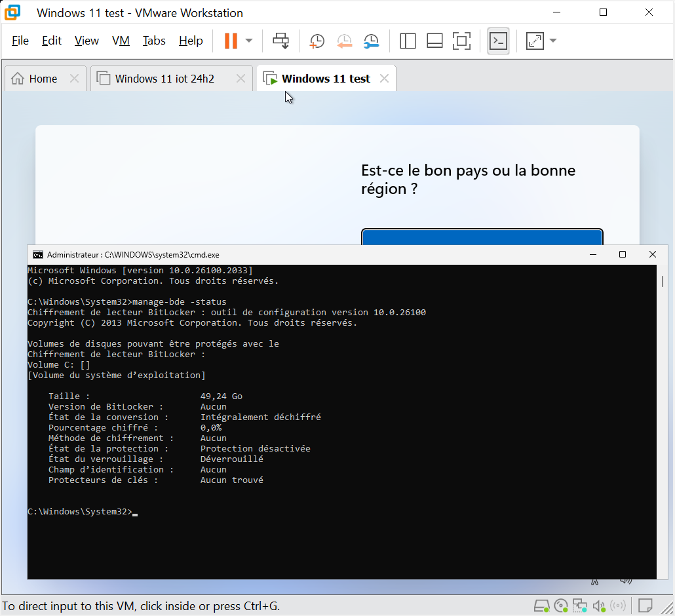
Task: Click 'manage-bde -status' command text
Action: tap(180, 301)
